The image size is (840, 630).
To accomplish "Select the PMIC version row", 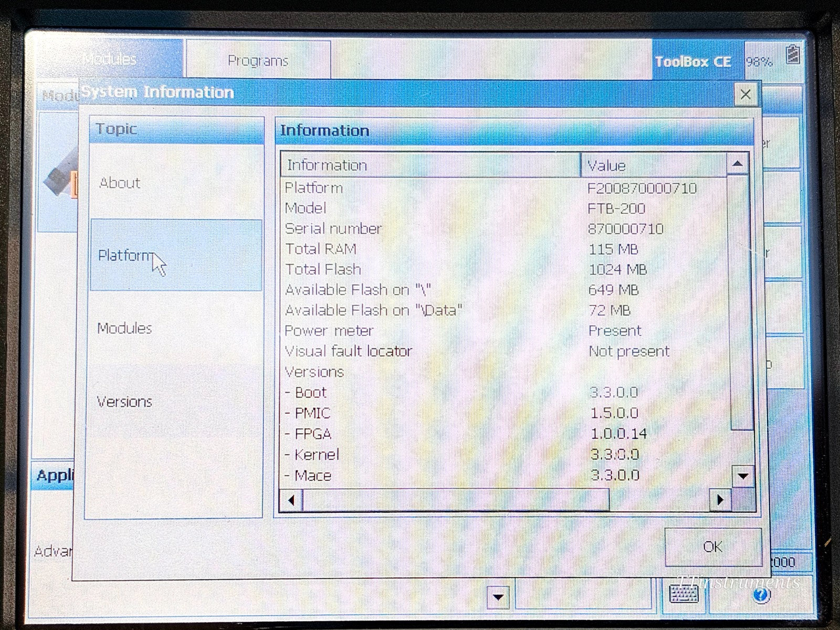I will pyautogui.click(x=506, y=413).
